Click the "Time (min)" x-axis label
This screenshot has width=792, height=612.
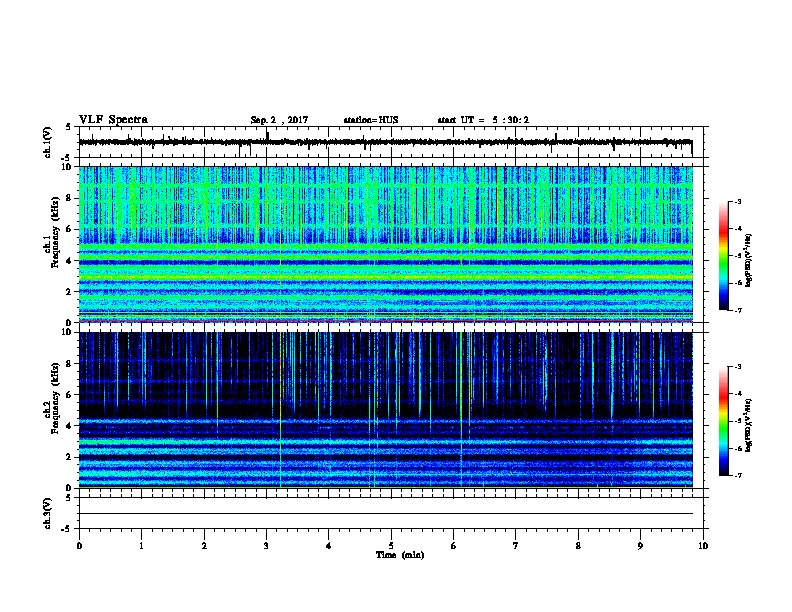400,555
